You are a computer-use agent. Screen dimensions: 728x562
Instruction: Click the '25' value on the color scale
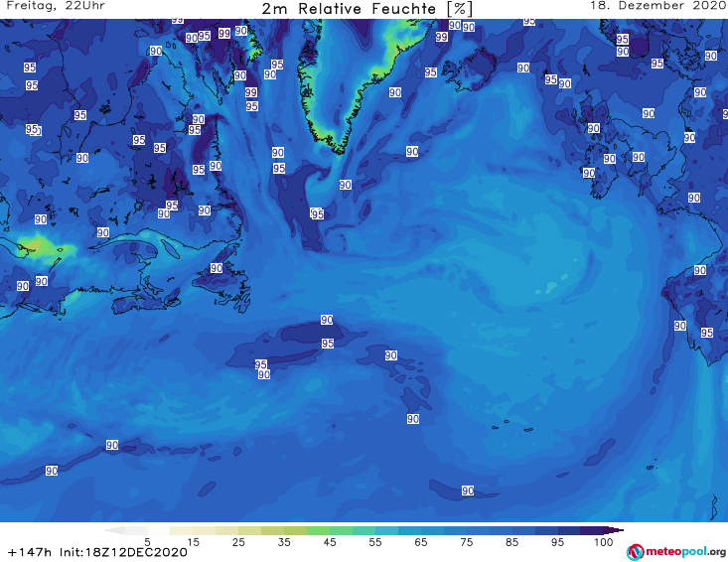click(238, 542)
